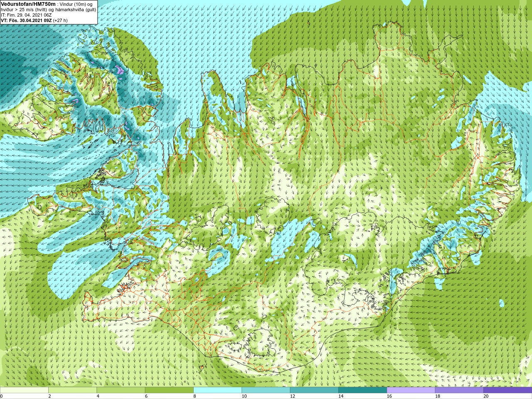532x399 pixels.
Task: Click the dark green 6–8 m/s scale swatch
Action: click(x=169, y=390)
